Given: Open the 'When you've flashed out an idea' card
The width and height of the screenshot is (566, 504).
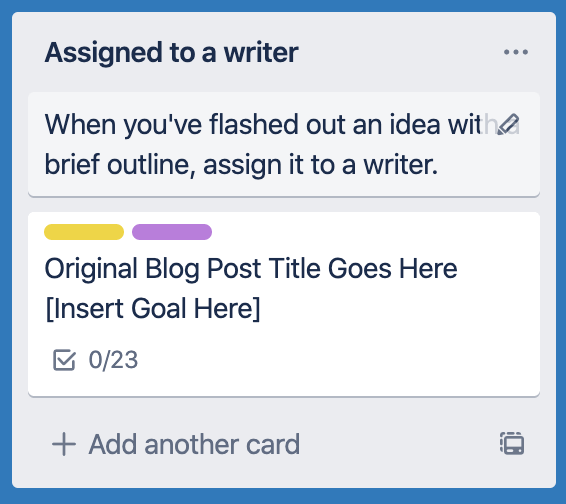Looking at the screenshot, I should click(x=284, y=144).
